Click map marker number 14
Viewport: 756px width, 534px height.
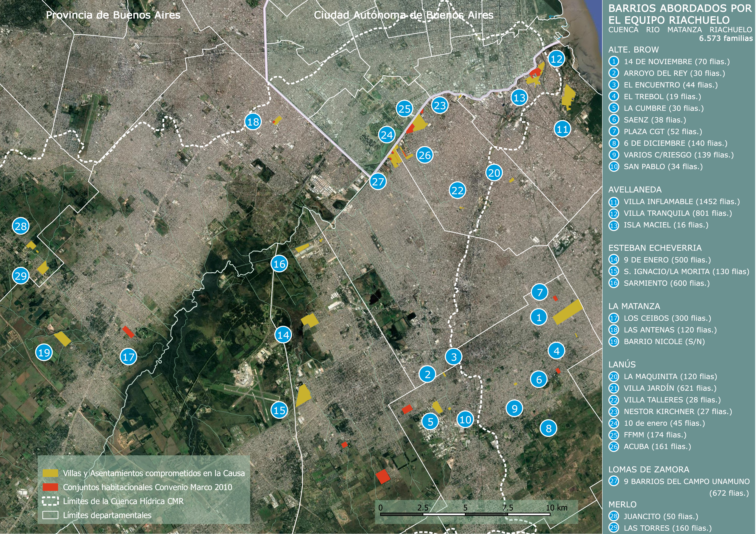(283, 335)
